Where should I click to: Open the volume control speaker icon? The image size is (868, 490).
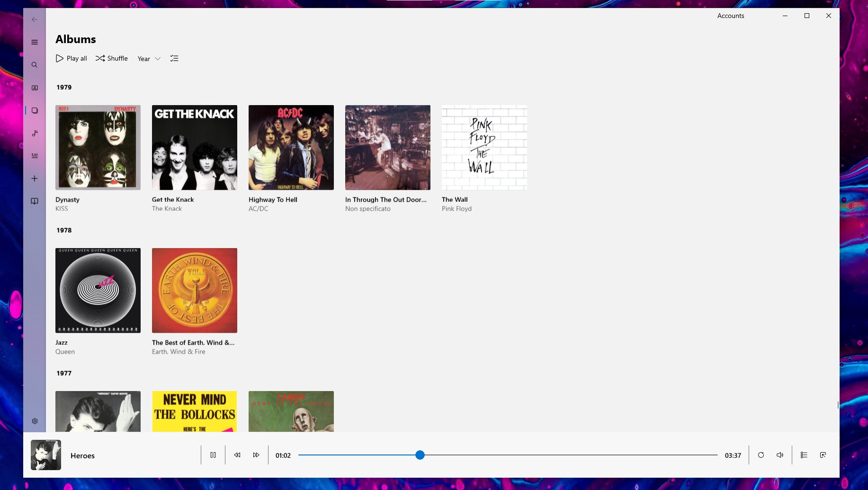tap(780, 455)
